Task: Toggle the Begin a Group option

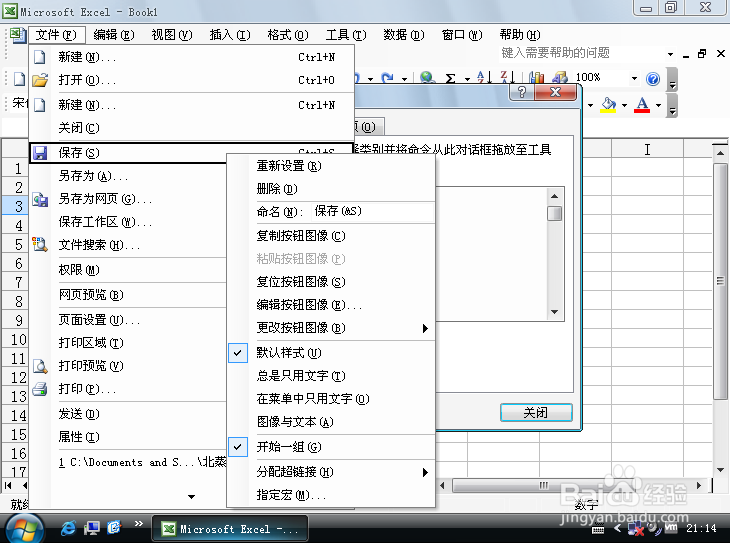Action: click(332, 447)
